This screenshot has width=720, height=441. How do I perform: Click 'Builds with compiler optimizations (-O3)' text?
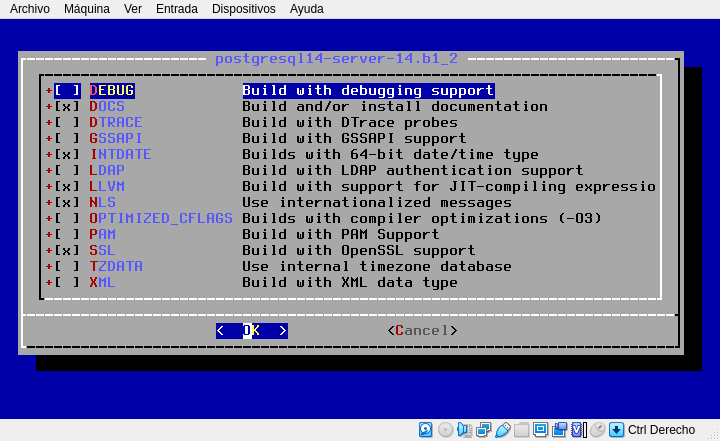[x=422, y=218]
